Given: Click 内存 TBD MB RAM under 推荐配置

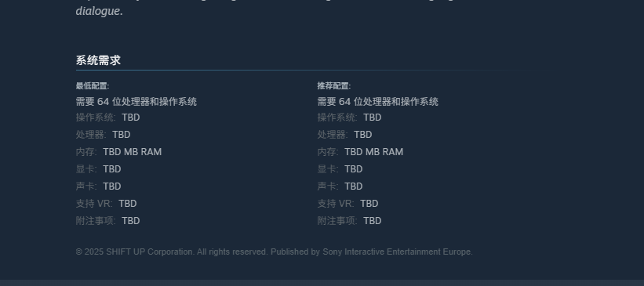Looking at the screenshot, I should pyautogui.click(x=360, y=152).
